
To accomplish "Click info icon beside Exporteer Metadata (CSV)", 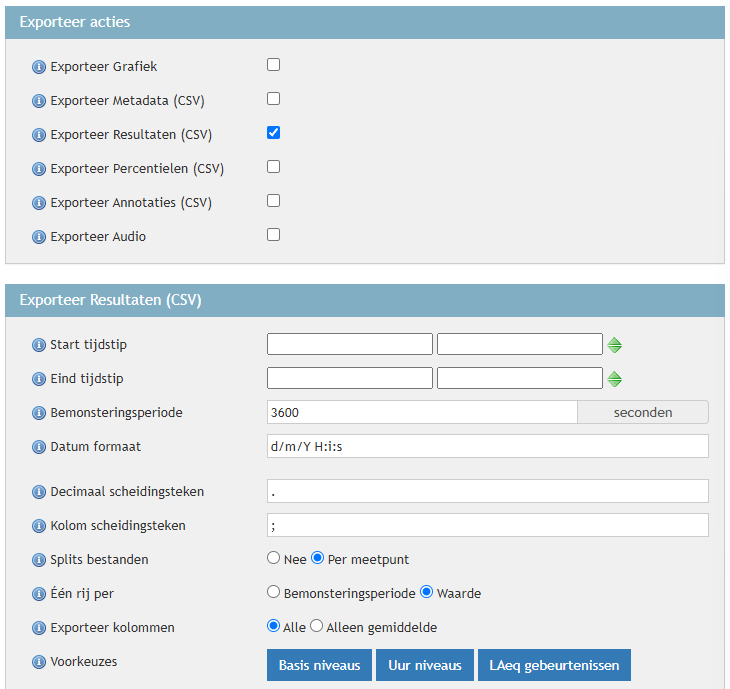I will pos(40,101).
